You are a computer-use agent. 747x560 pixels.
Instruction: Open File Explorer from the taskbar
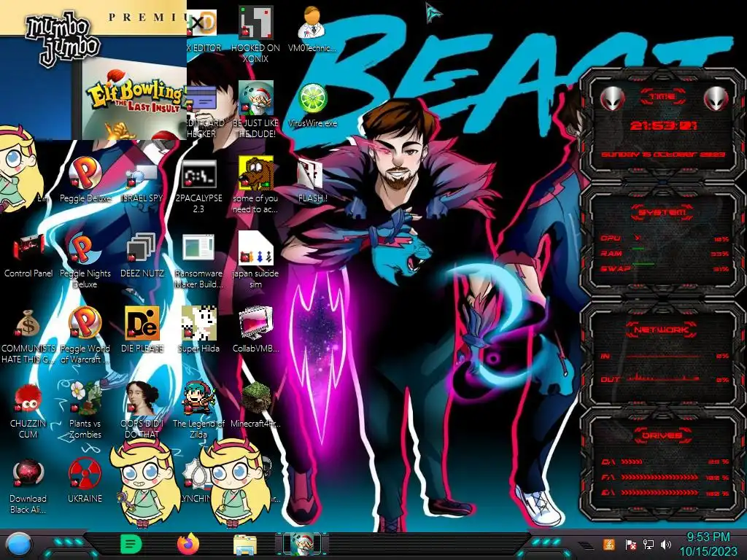(245, 545)
